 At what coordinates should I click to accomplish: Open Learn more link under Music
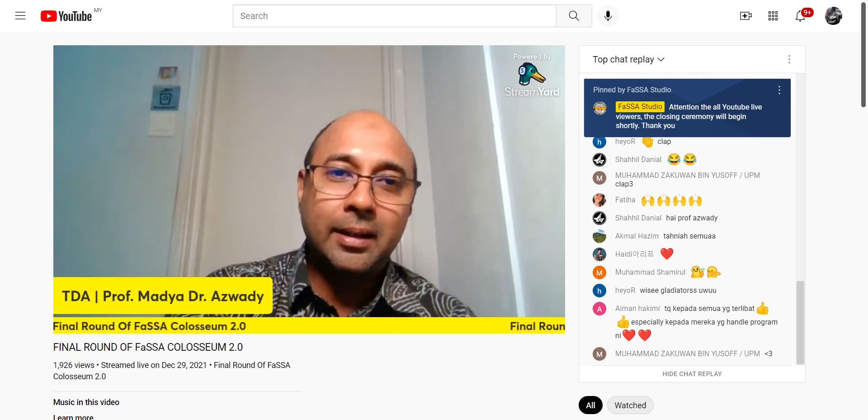tap(73, 417)
